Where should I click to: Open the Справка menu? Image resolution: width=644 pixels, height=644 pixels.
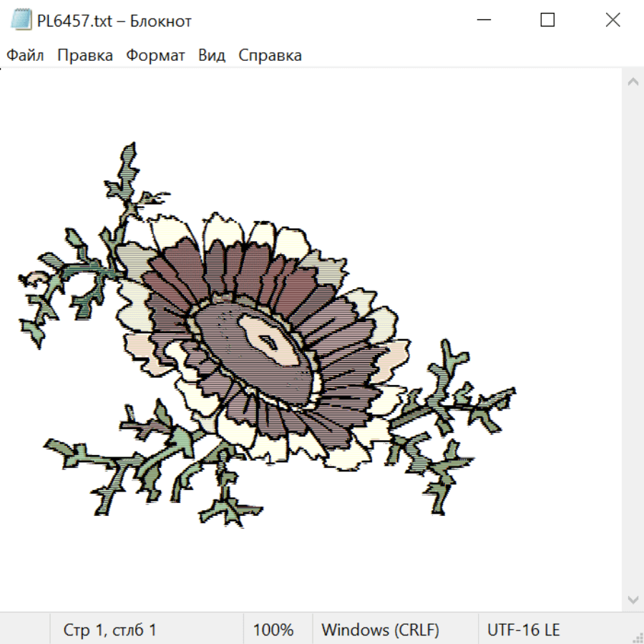[x=270, y=56]
